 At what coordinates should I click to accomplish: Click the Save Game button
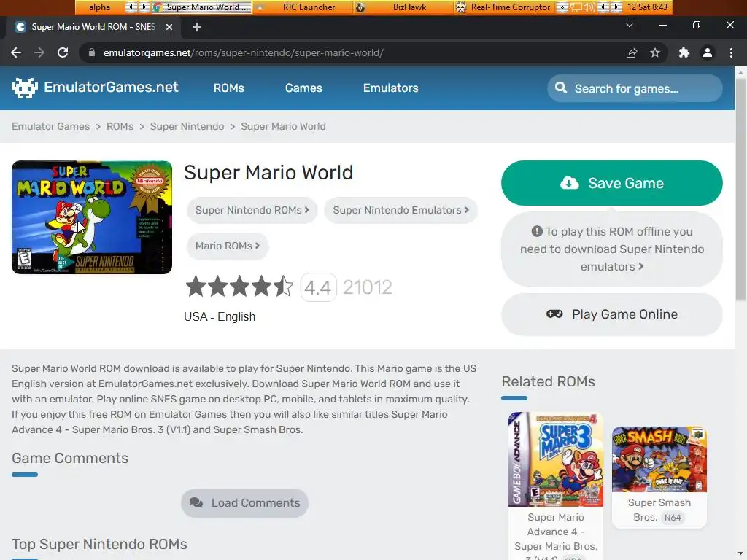[612, 183]
